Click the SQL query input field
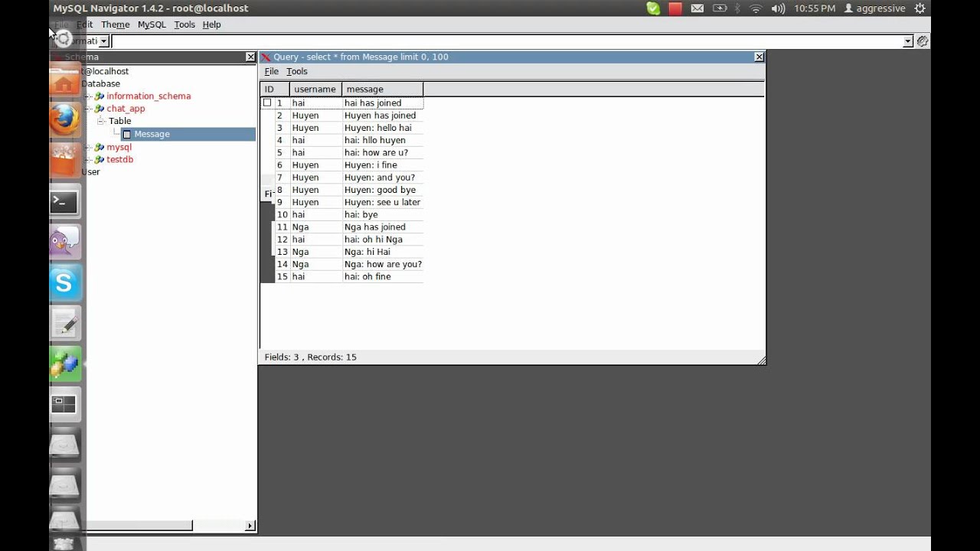Viewport: 980px width, 551px height. (x=508, y=41)
